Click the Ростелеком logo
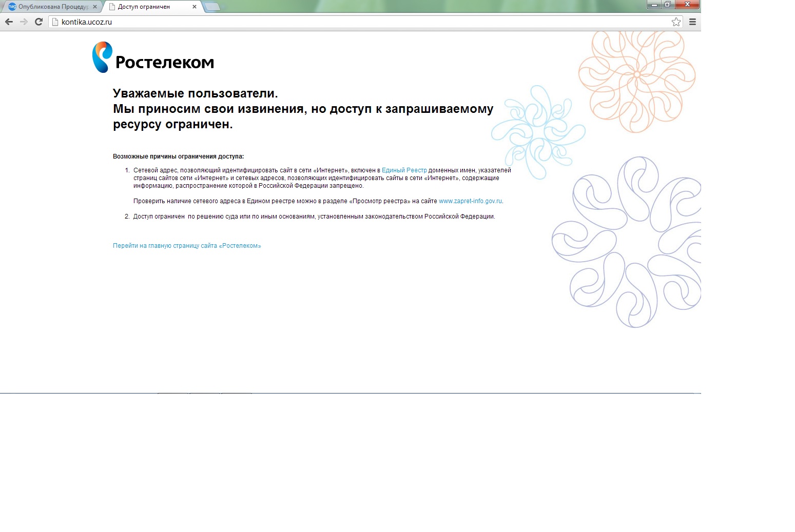The image size is (795, 532). (x=153, y=57)
